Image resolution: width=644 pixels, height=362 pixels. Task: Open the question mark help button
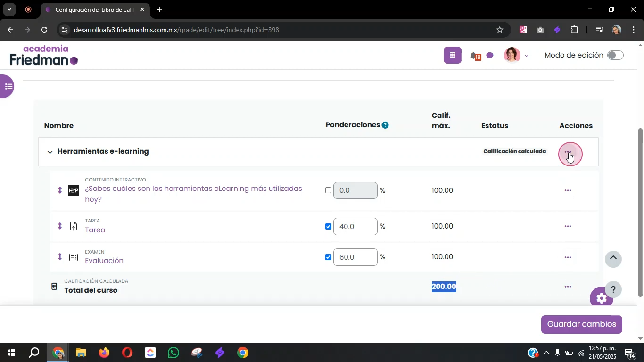click(613, 289)
